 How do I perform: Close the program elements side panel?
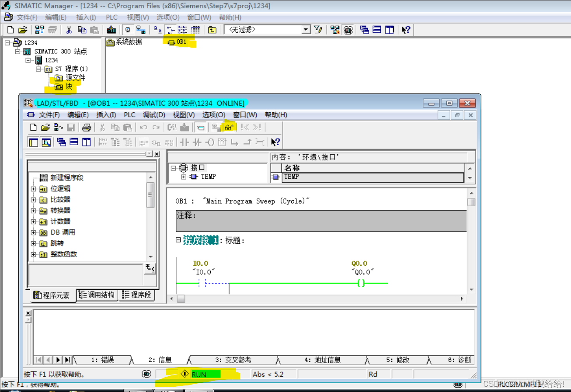click(157, 154)
